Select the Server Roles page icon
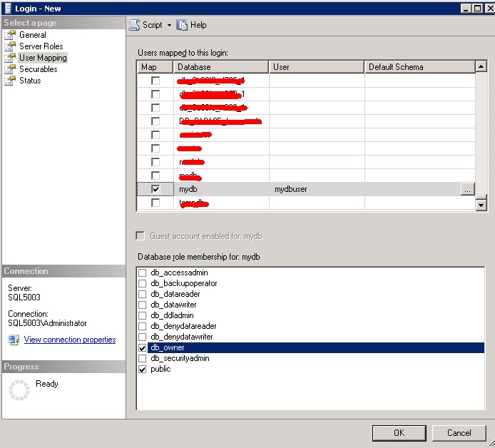Viewport: 495px width, 448px height. [x=10, y=46]
